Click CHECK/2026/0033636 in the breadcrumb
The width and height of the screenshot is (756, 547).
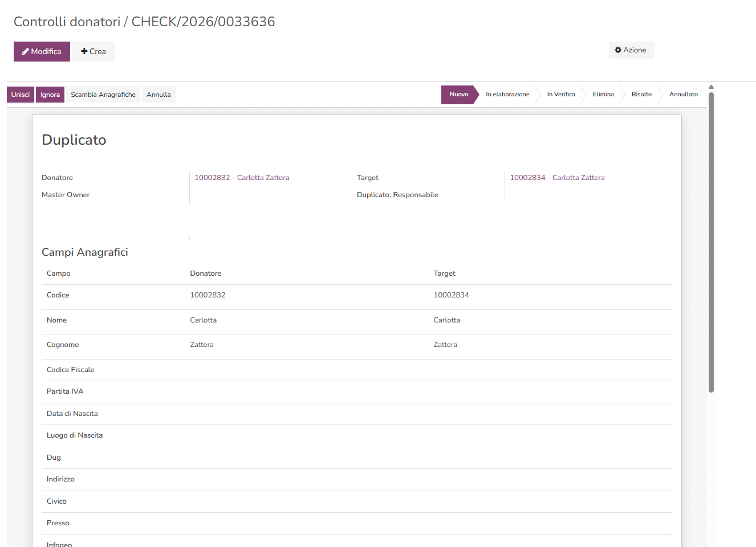click(204, 22)
